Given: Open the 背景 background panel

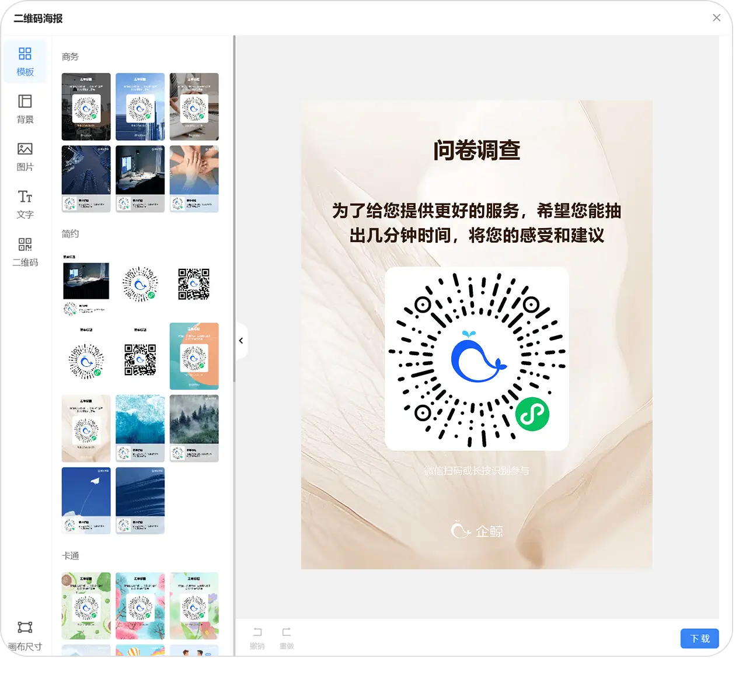Looking at the screenshot, I should pos(25,109).
